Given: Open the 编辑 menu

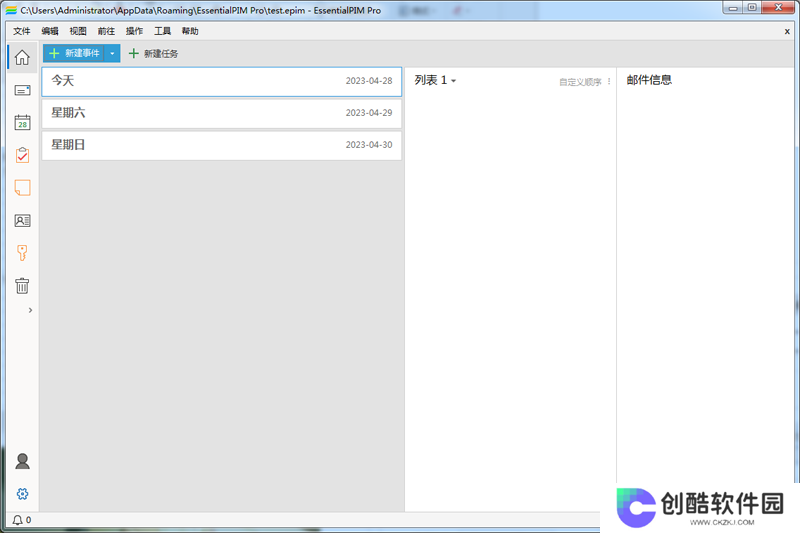Looking at the screenshot, I should click(49, 31).
